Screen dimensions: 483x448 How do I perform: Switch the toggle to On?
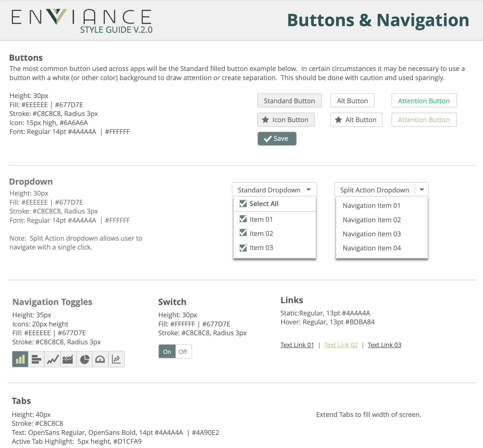point(167,351)
